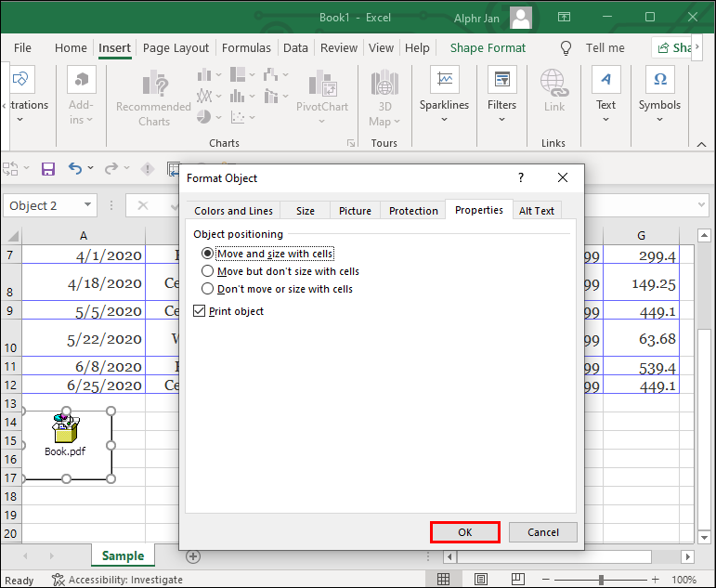Add a new sheet with plus icon
Image resolution: width=716 pixels, height=588 pixels.
[x=193, y=555]
